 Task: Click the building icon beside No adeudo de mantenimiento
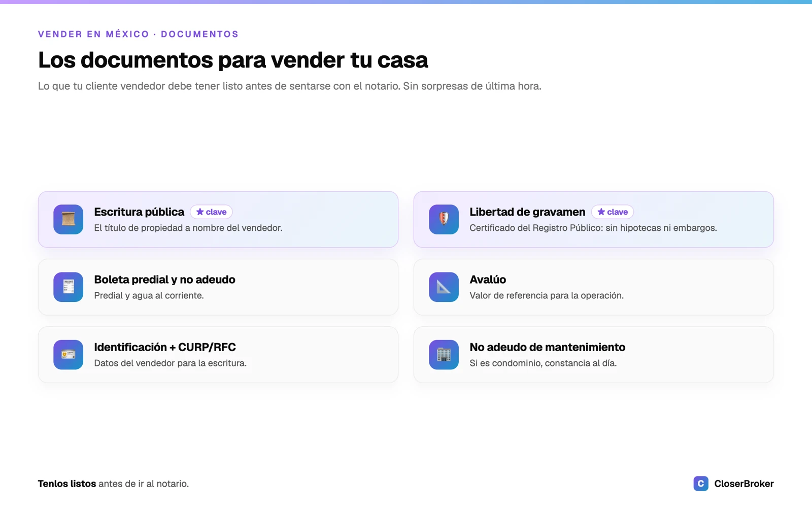click(444, 355)
